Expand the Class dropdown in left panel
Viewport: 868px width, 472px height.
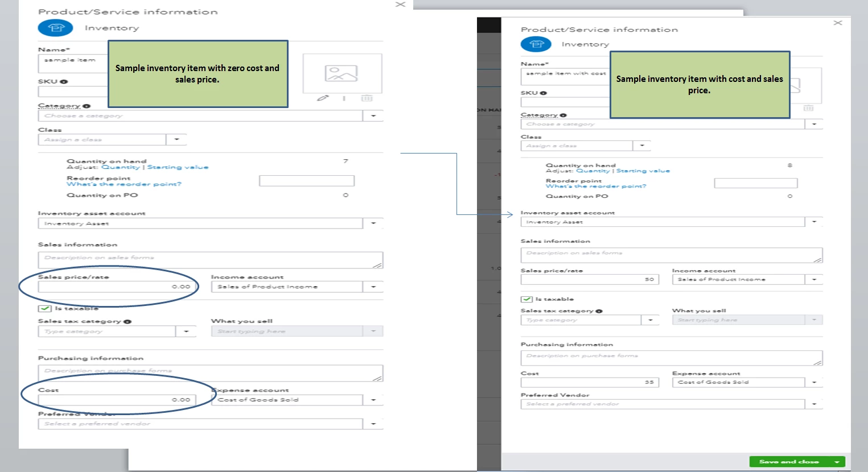176,139
